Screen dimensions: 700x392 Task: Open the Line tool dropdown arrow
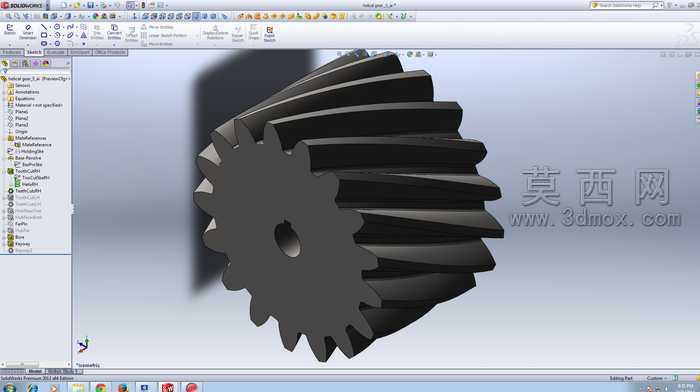[50, 27]
